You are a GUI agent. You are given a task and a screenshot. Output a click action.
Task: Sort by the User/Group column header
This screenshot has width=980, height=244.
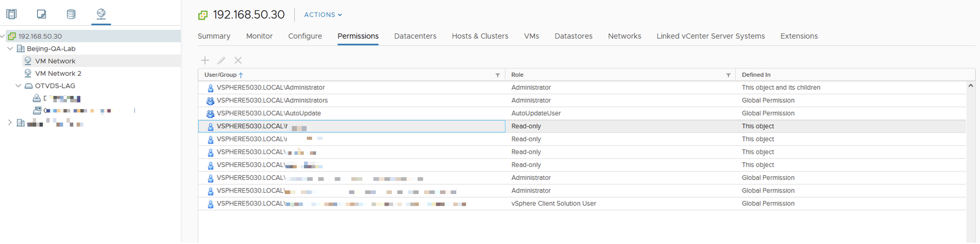click(221, 75)
